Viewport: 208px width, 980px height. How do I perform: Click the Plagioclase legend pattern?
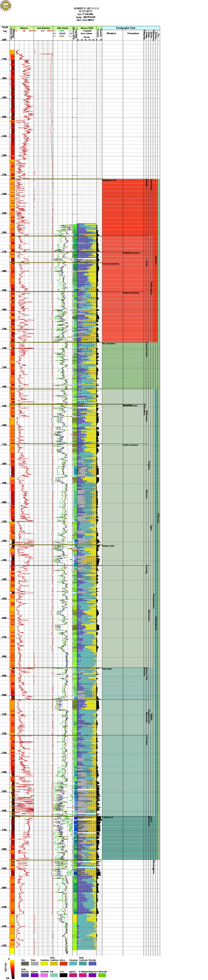tap(92, 975)
